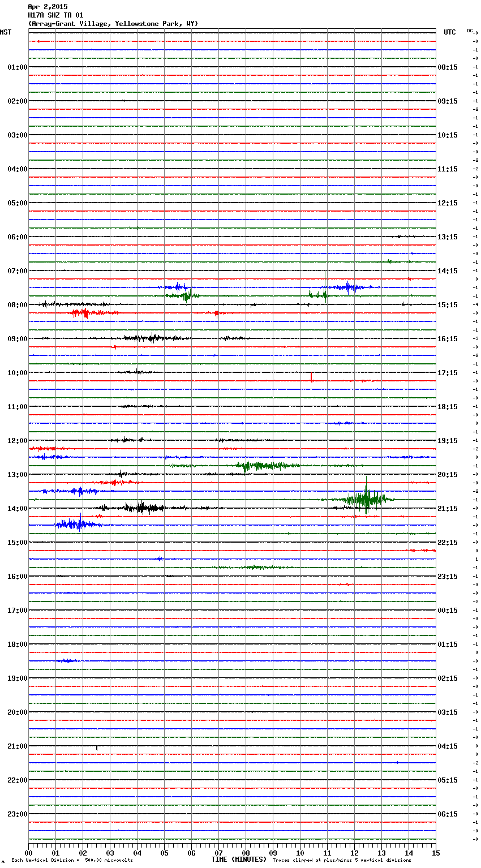Click the UTC time label "15:15"
Image resolution: width=481 pixels, height=868 pixels.
pyautogui.click(x=448, y=305)
